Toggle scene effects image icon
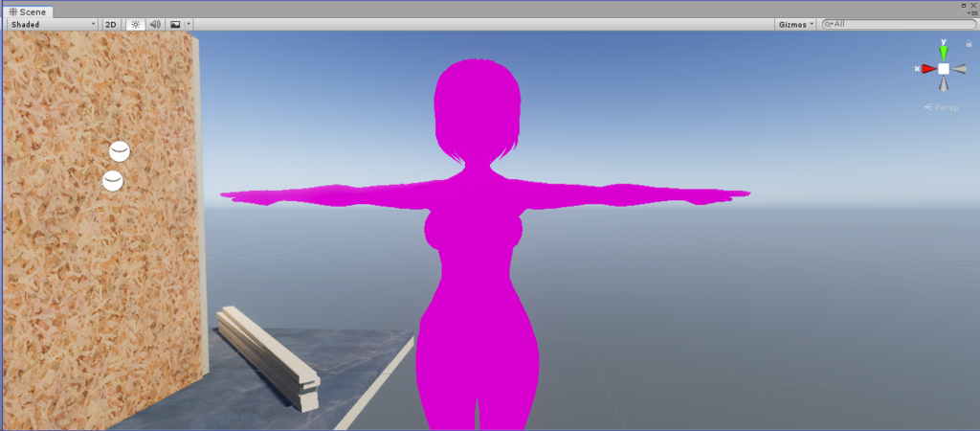Viewport: 980px width, 431px height. [x=175, y=24]
